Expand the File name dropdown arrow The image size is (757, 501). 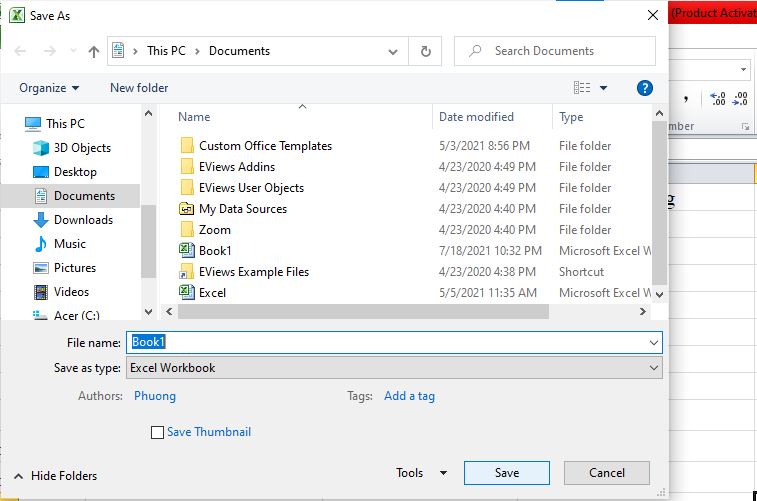point(654,343)
